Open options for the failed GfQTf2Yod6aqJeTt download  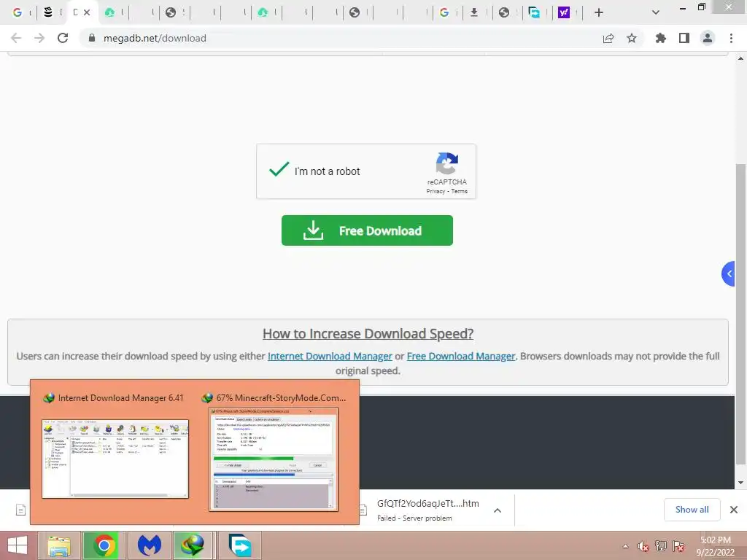click(498, 510)
